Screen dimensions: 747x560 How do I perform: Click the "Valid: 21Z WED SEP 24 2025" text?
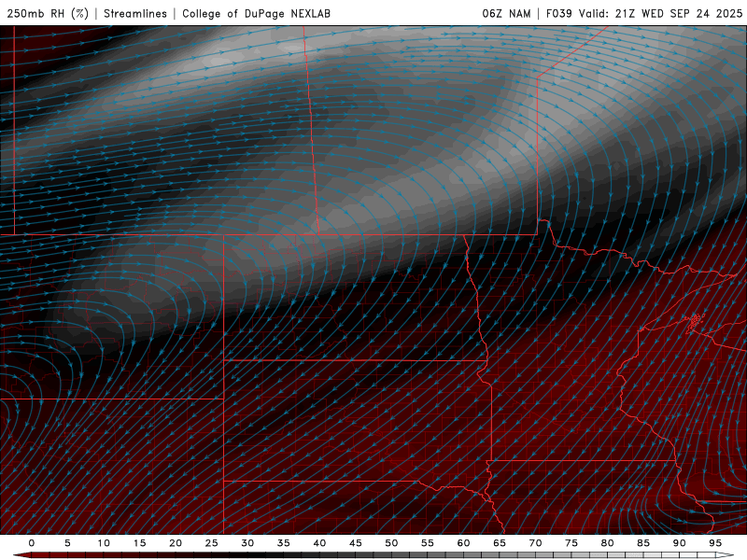pyautogui.click(x=660, y=13)
